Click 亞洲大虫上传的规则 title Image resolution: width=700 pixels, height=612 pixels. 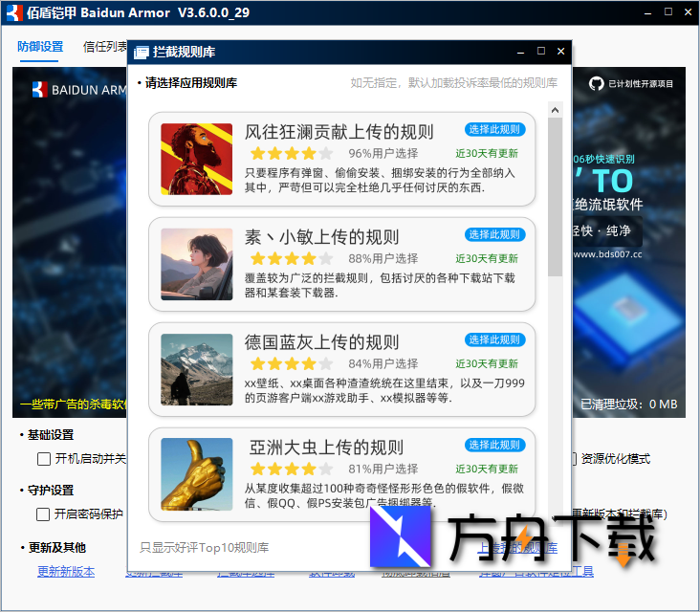coord(326,448)
